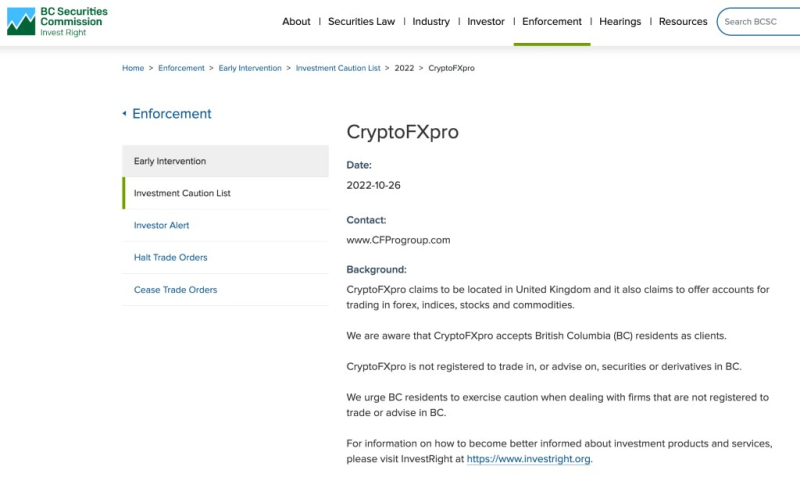Viewport: 800px width, 477px height.
Task: Open Investor Alert sidebar link
Action: 161,225
